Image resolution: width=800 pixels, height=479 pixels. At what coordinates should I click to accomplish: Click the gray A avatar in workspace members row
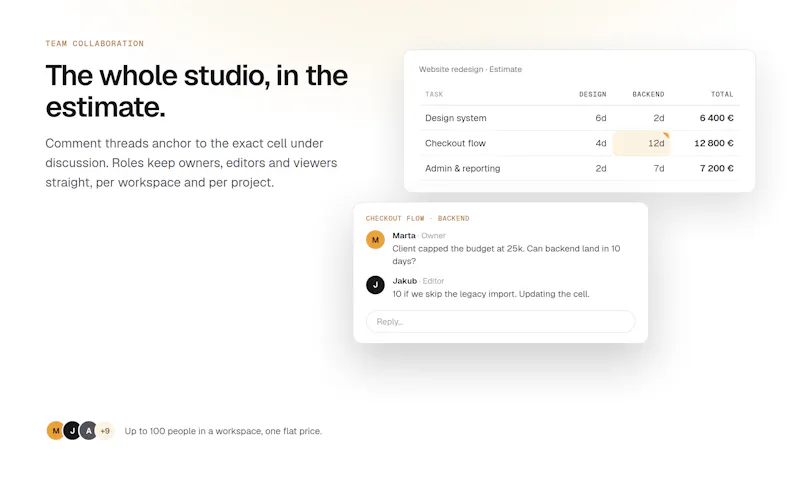(88, 431)
